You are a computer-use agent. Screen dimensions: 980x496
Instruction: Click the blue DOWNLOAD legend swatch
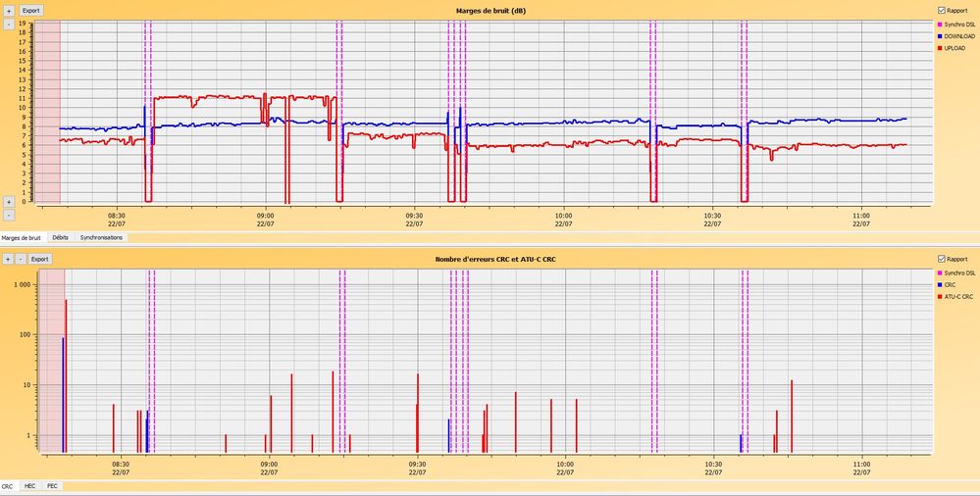(940, 36)
